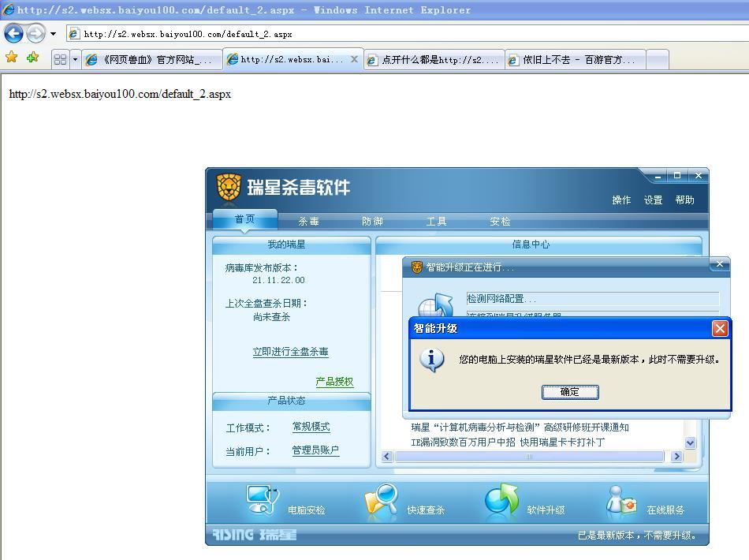Close the 智能升级正在进行 progress window
Viewport: 749px width, 560px height.
[x=719, y=264]
